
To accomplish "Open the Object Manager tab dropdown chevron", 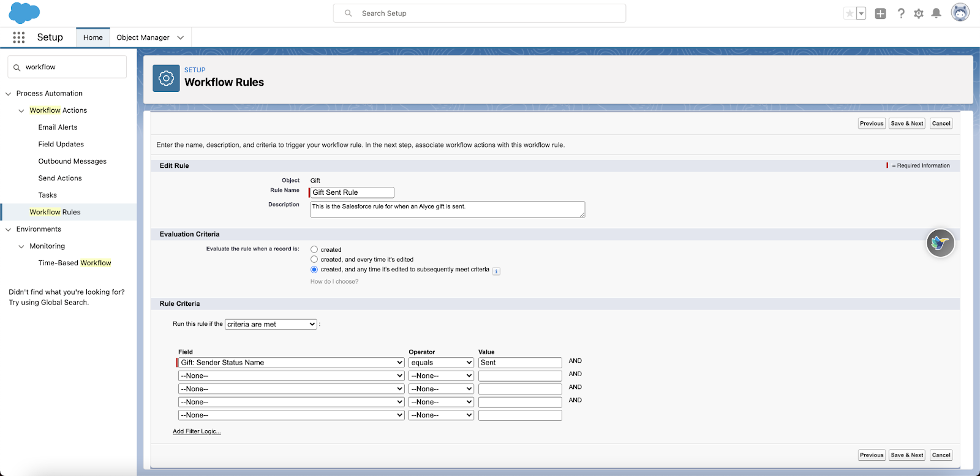I will coord(181,37).
